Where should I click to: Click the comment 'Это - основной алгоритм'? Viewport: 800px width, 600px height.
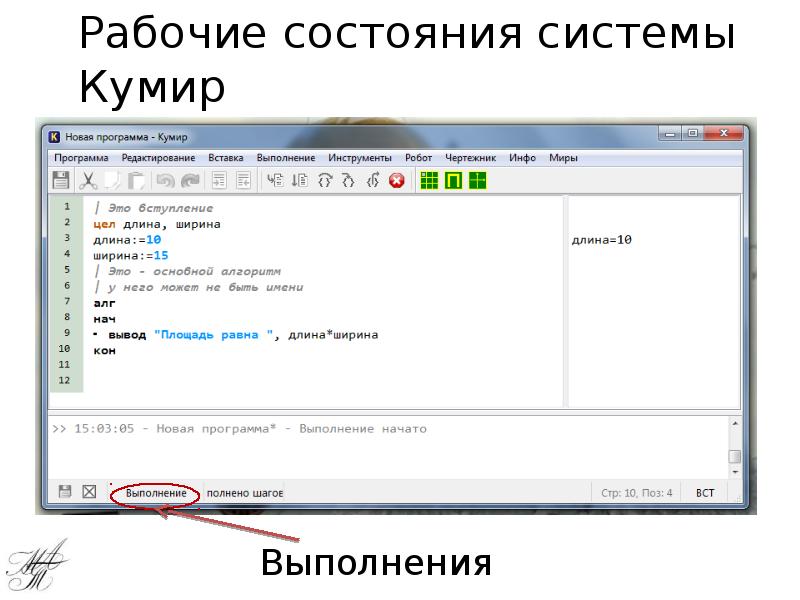pyautogui.click(x=187, y=271)
